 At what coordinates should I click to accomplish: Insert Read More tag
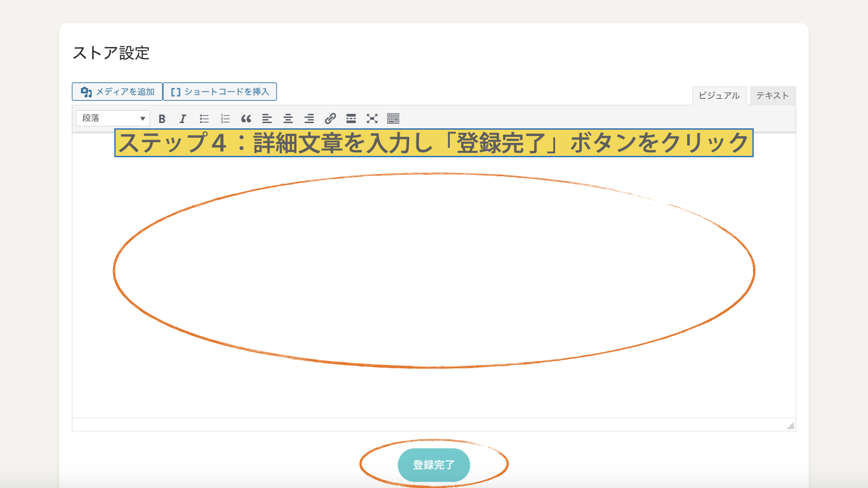point(351,119)
